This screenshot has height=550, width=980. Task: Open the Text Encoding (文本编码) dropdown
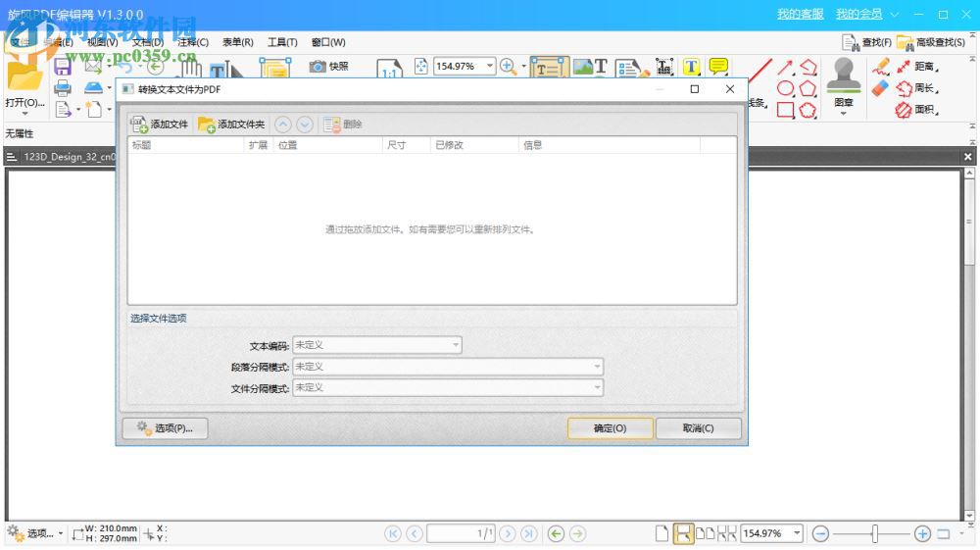(377, 345)
